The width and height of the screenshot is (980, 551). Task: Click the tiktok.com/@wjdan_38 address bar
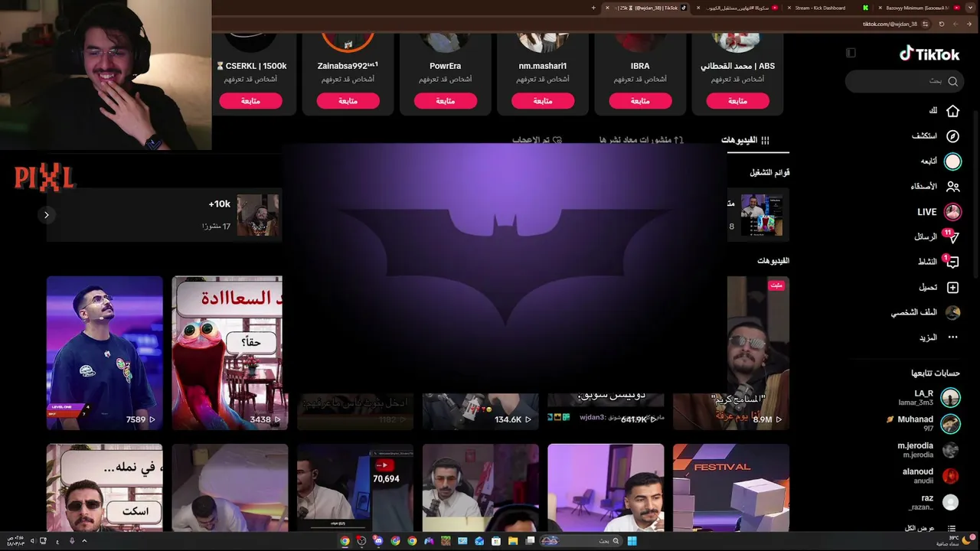pyautogui.click(x=890, y=24)
